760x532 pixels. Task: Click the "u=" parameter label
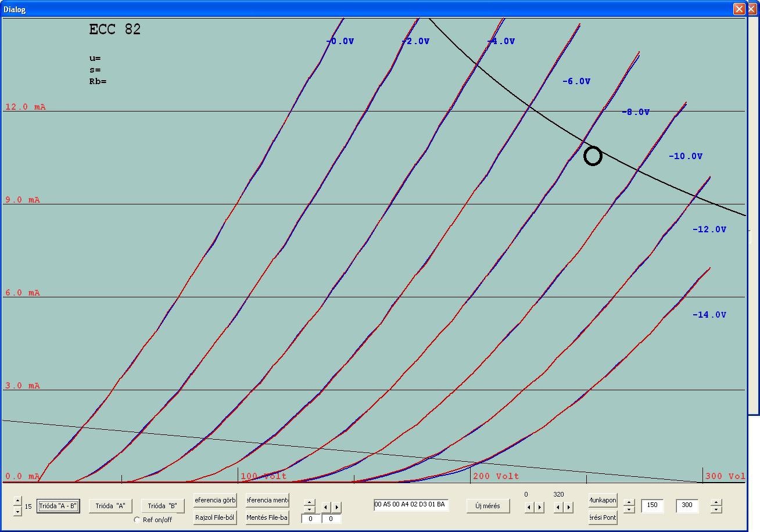pyautogui.click(x=95, y=58)
